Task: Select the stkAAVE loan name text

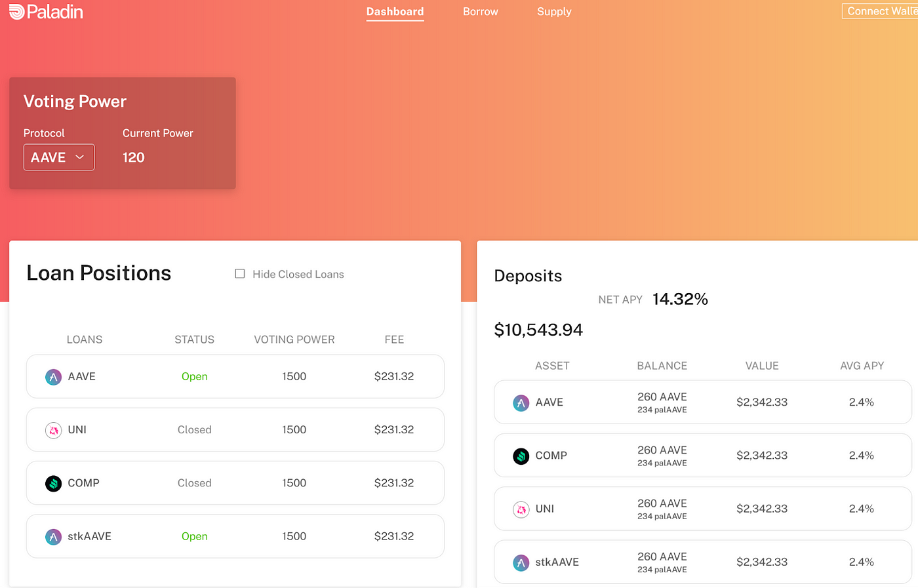Action: (x=90, y=536)
